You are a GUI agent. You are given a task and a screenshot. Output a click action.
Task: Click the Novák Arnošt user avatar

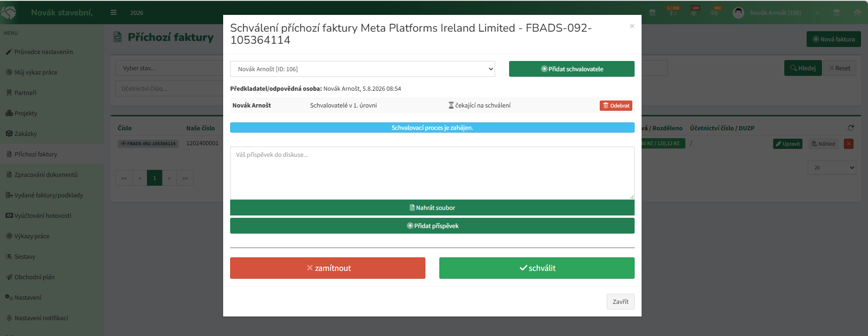point(738,13)
